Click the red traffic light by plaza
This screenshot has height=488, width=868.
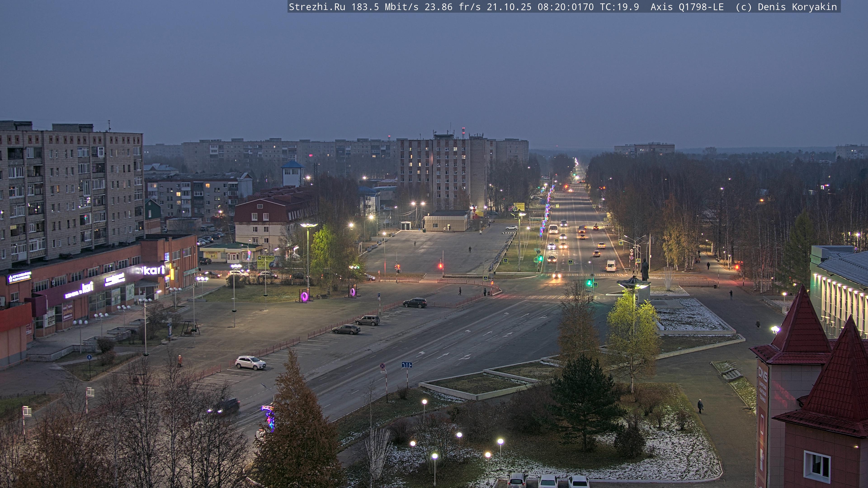click(x=440, y=266)
